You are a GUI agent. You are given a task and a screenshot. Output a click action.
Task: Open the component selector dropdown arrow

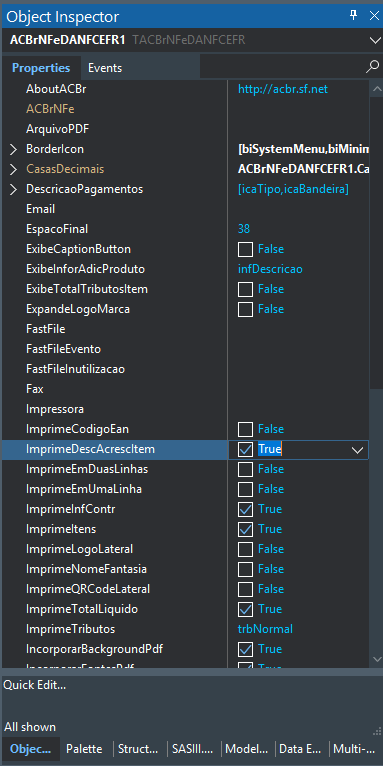coord(375,41)
